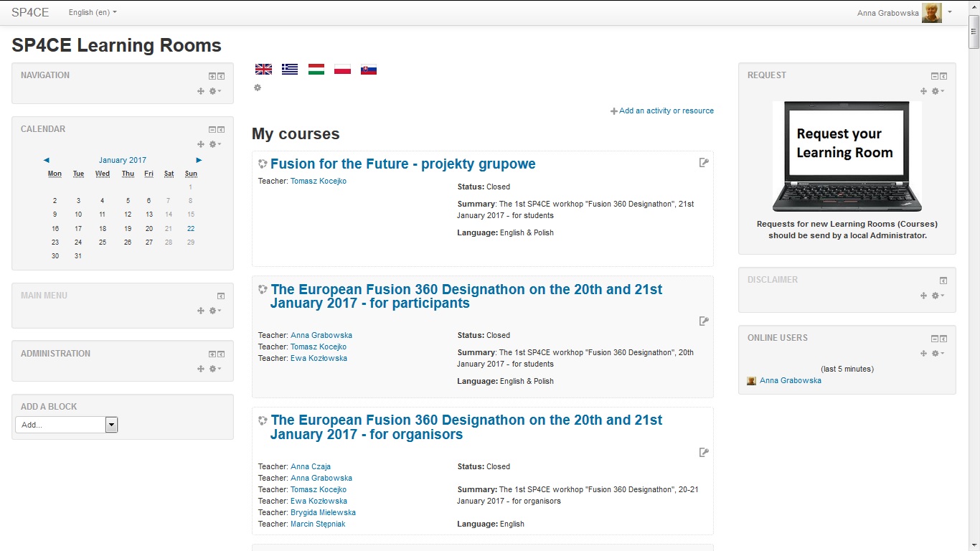This screenshot has height=551, width=980.
Task: Open the English (en) language dropdown
Action: [x=93, y=12]
